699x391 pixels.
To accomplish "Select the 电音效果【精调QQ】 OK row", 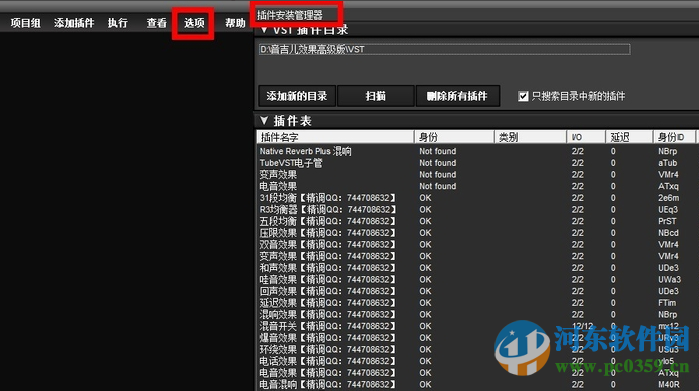I will pyautogui.click(x=477, y=372).
